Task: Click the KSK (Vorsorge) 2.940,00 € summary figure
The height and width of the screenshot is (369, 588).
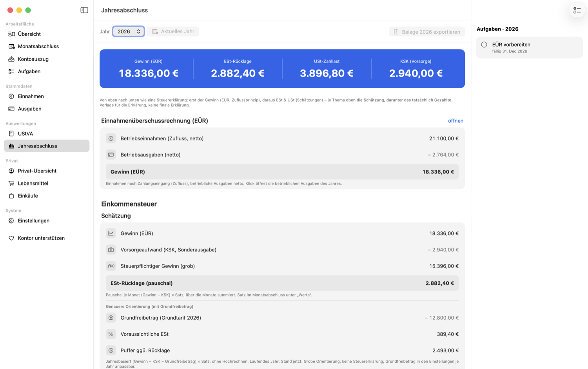Action: pyautogui.click(x=416, y=73)
